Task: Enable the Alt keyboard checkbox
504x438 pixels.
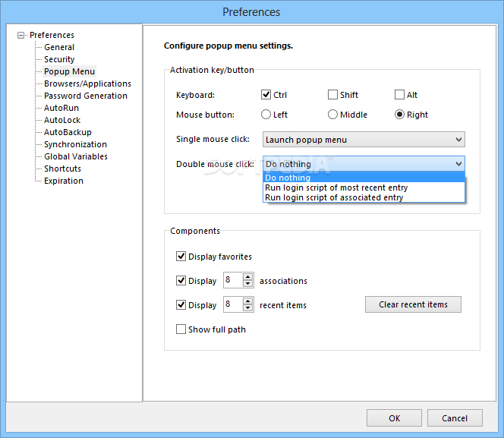Action: (400, 95)
